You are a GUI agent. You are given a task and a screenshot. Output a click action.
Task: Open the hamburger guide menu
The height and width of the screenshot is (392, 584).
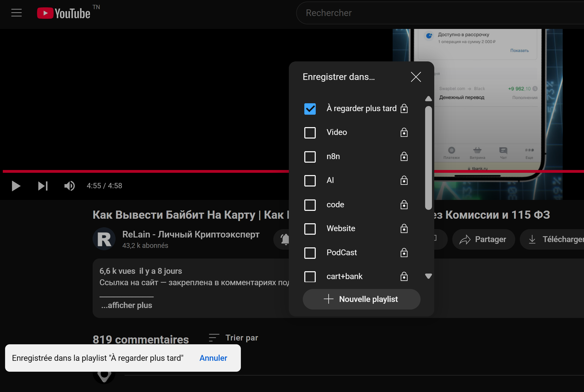tap(16, 13)
